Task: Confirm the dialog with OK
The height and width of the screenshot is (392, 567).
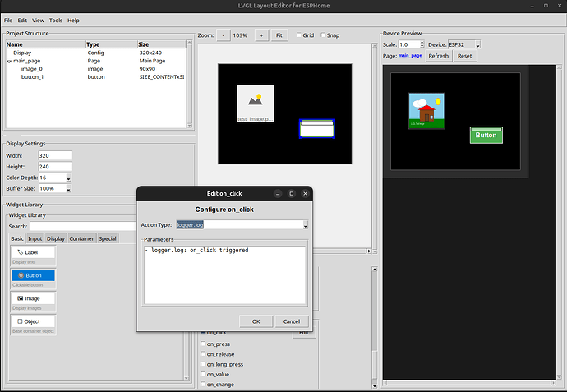Action: tap(256, 321)
